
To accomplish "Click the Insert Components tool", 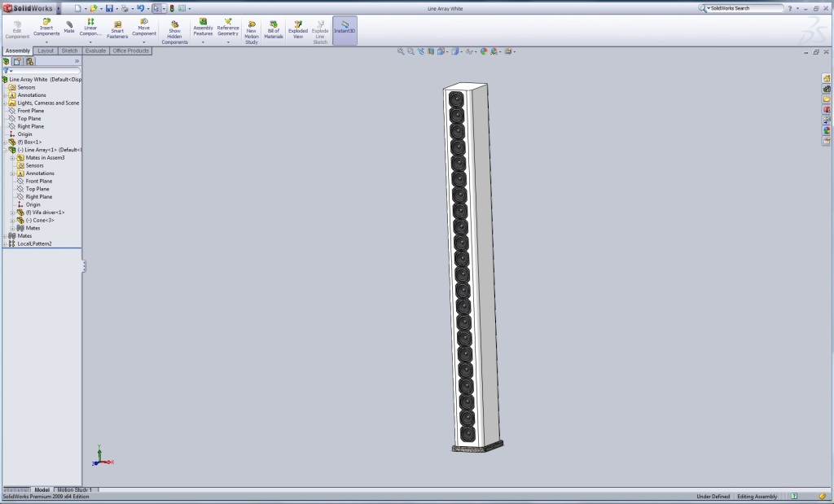I will click(x=46, y=28).
